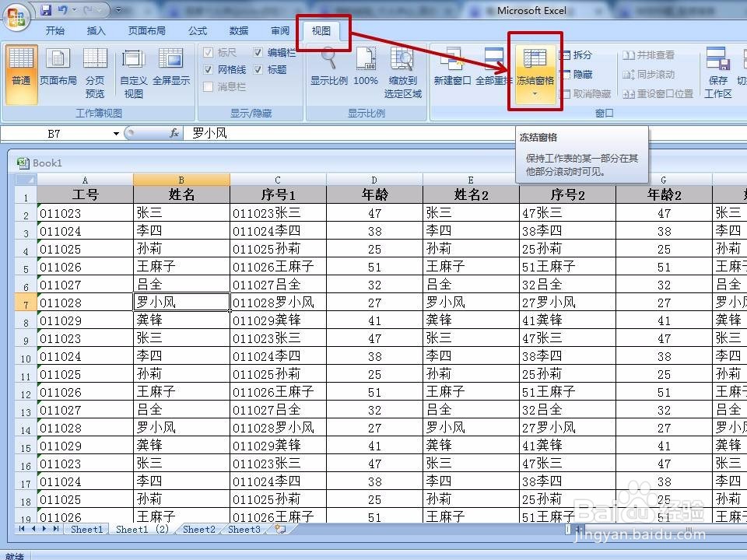Switch to the 数据 ribbon tab
The width and height of the screenshot is (747, 560).
pyautogui.click(x=238, y=31)
